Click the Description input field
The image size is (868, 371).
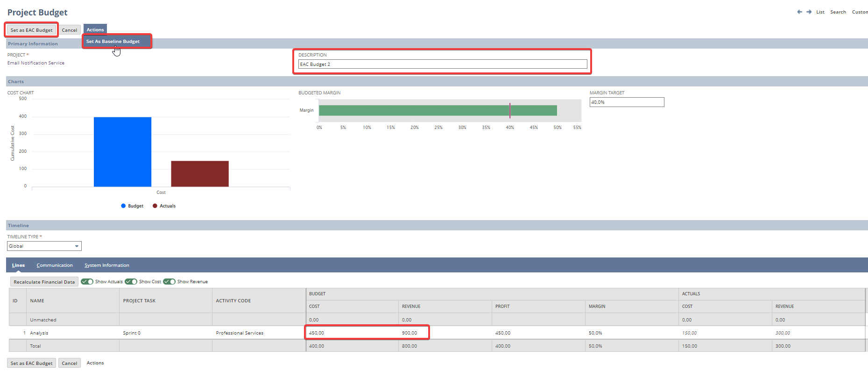click(x=443, y=64)
